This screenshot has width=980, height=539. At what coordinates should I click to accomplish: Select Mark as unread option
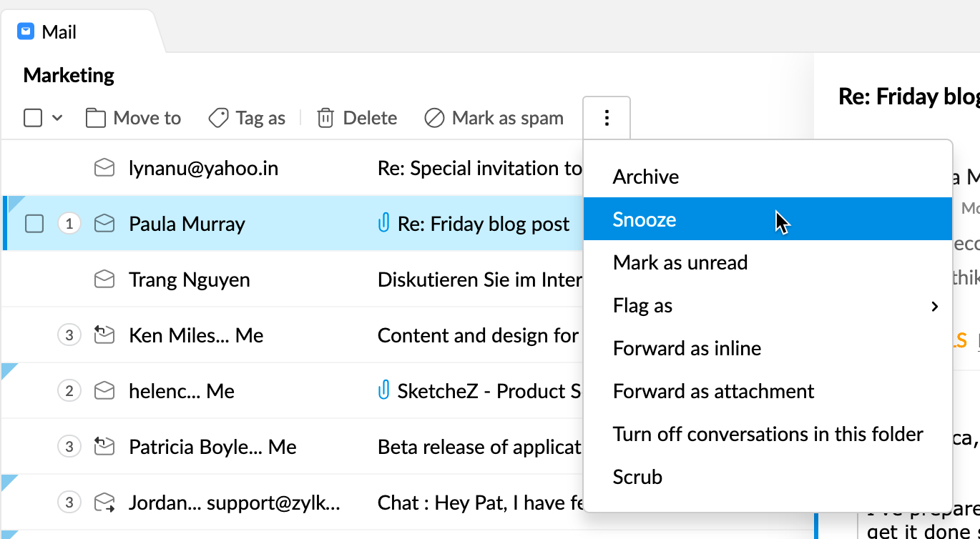pyautogui.click(x=768, y=262)
